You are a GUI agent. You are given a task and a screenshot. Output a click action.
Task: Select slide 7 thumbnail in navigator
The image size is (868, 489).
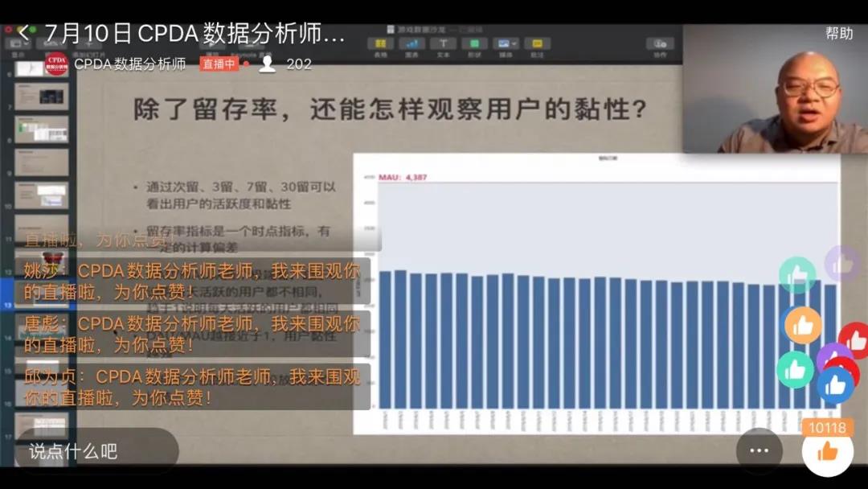click(x=42, y=97)
